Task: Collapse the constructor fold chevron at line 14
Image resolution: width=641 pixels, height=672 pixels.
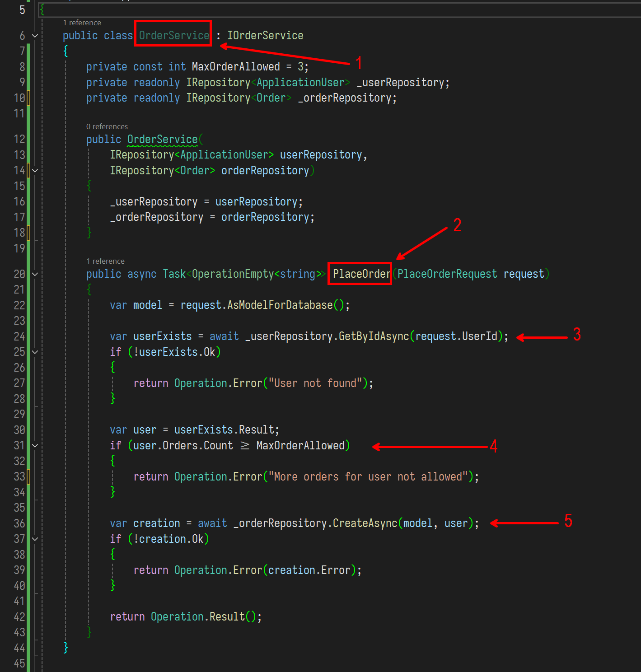Action: (35, 171)
